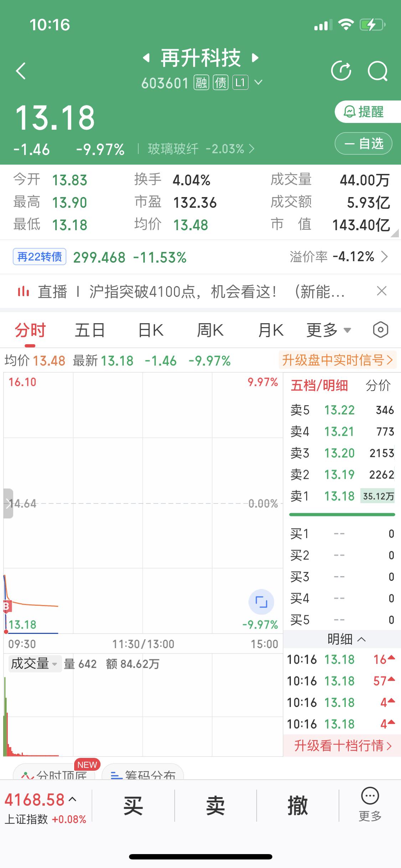
Task: Tap the 买 buy button
Action: [x=133, y=806]
